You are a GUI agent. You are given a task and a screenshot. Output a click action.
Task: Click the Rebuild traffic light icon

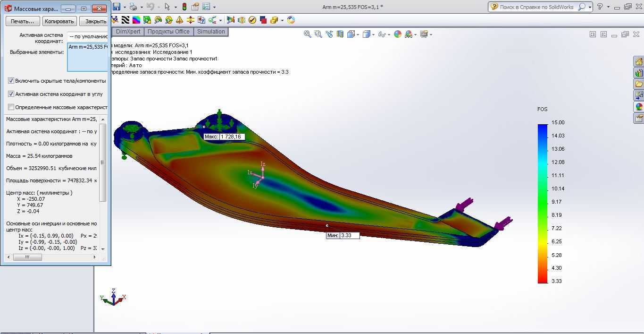pos(184,7)
